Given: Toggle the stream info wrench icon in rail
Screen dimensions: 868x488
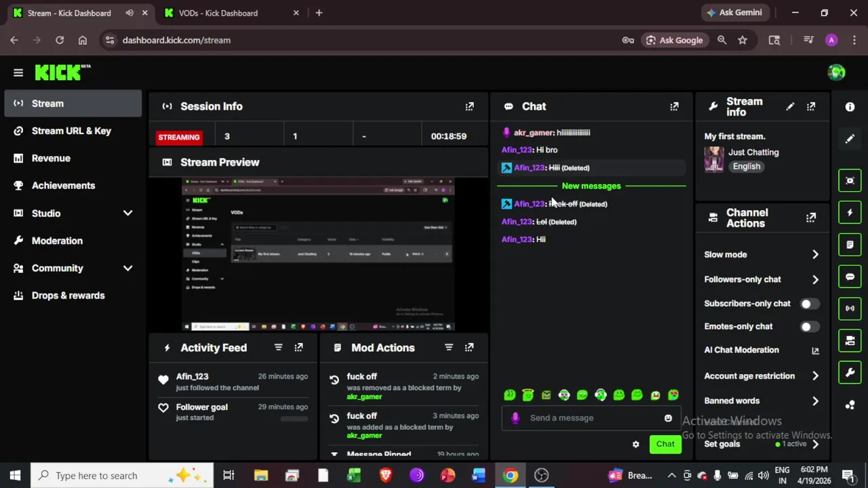Looking at the screenshot, I should (850, 372).
